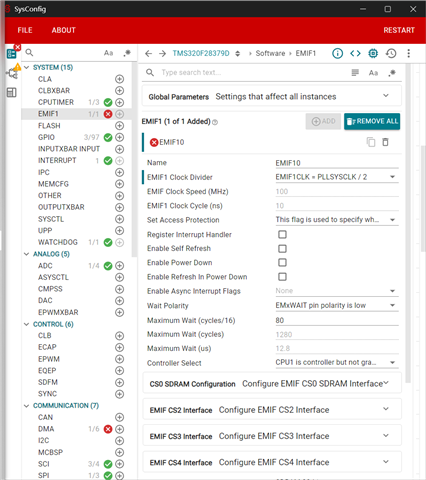Open the history clock icon
426x480 pixels.
pos(391,53)
